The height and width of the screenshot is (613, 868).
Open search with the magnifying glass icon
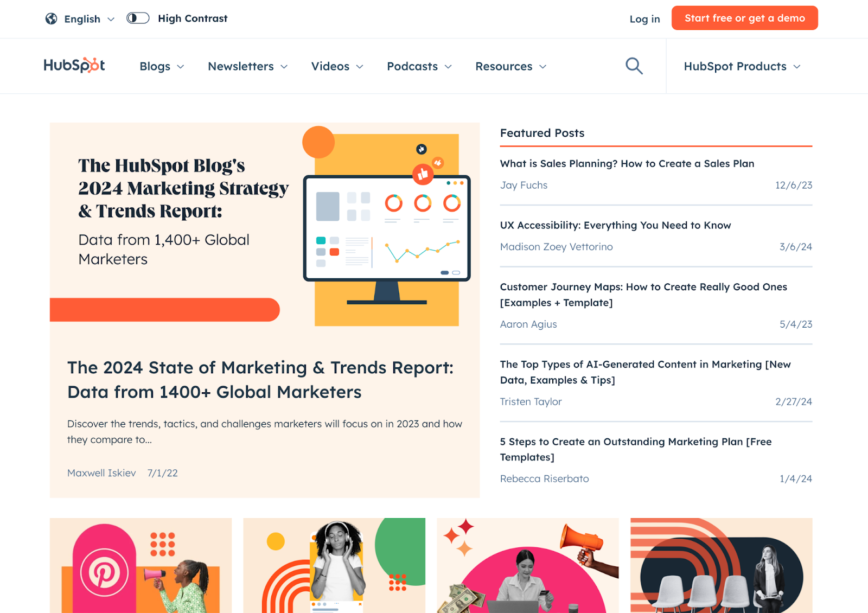click(634, 66)
